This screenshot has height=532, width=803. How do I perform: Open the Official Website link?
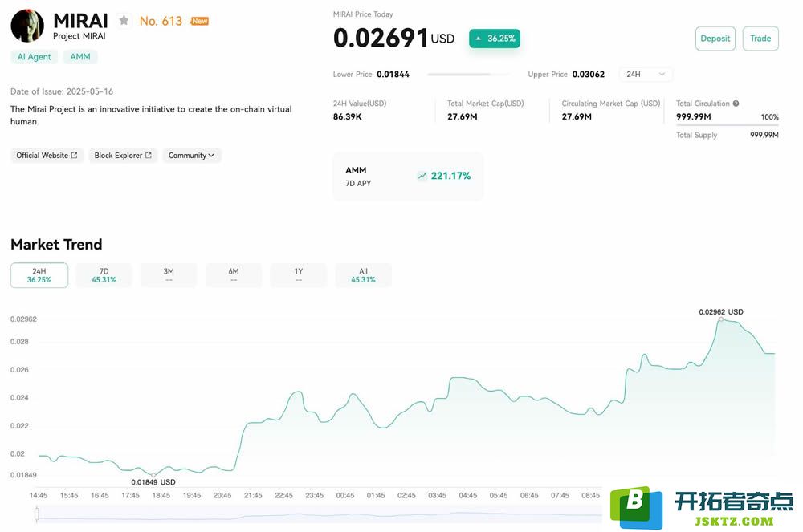47,156
